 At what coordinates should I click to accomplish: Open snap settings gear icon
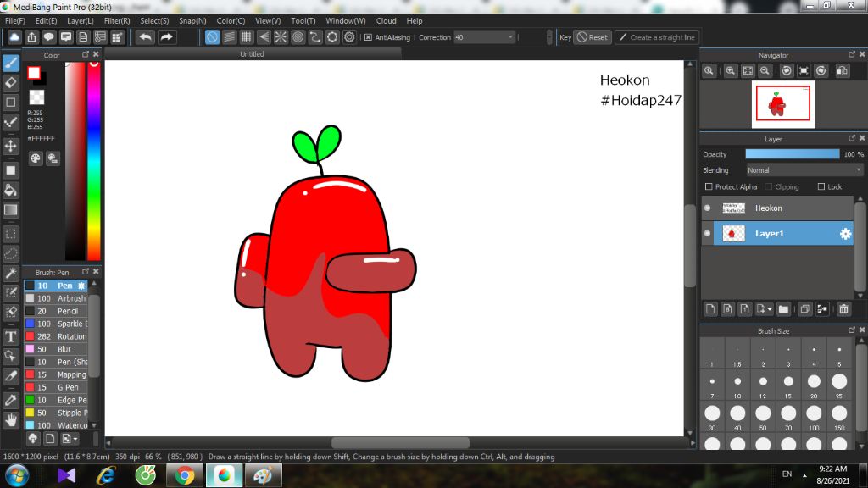pyautogui.click(x=349, y=37)
